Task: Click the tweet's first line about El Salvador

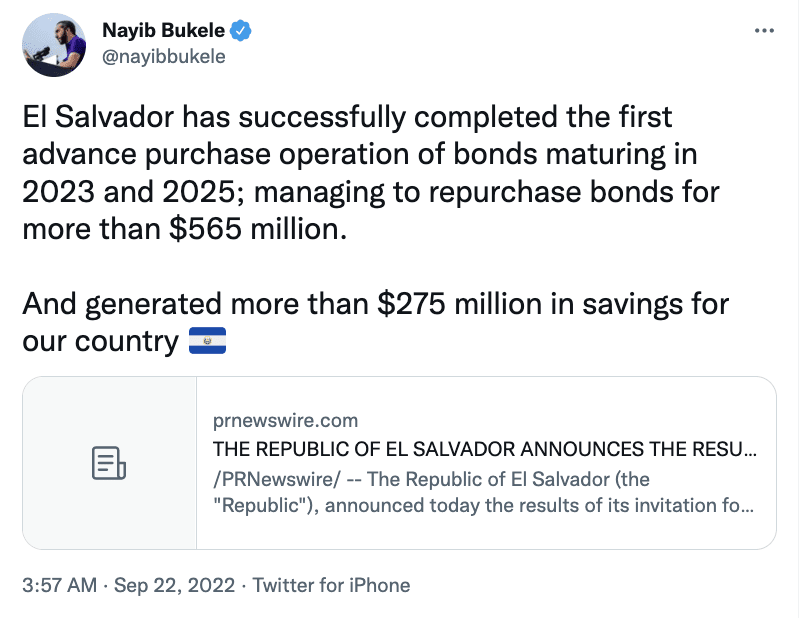Action: [x=347, y=117]
